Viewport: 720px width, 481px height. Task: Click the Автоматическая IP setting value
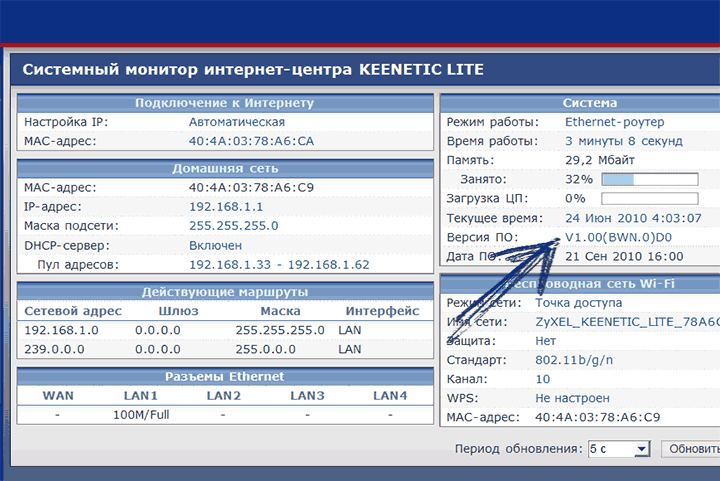click(x=237, y=122)
